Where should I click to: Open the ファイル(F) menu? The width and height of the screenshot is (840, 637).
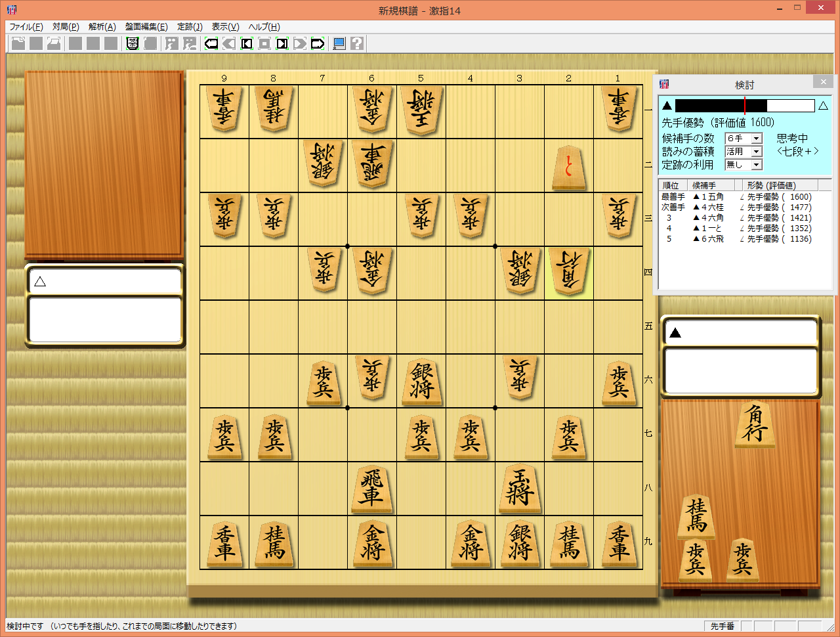(x=26, y=27)
